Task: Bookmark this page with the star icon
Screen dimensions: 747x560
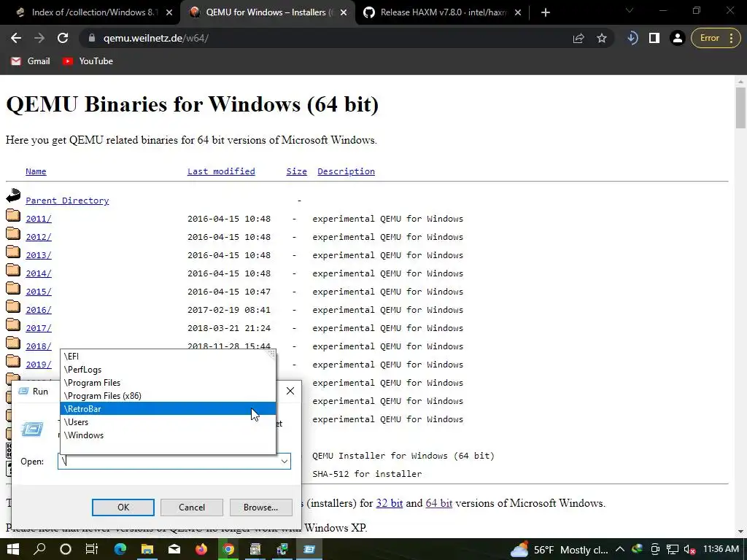Action: point(602,38)
